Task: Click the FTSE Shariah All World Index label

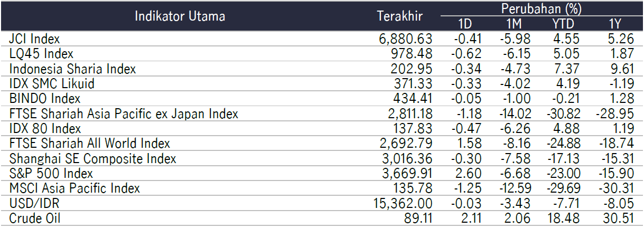Action: pyautogui.click(x=90, y=143)
